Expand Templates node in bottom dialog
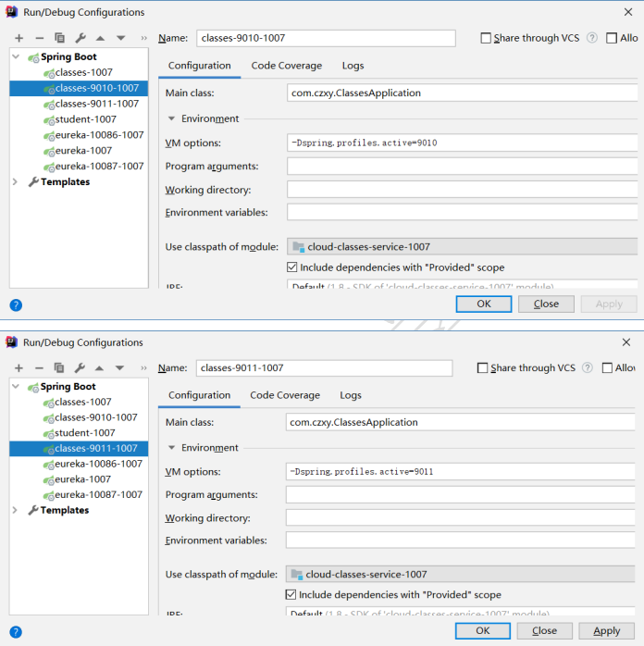The height and width of the screenshot is (646, 644). (15, 510)
